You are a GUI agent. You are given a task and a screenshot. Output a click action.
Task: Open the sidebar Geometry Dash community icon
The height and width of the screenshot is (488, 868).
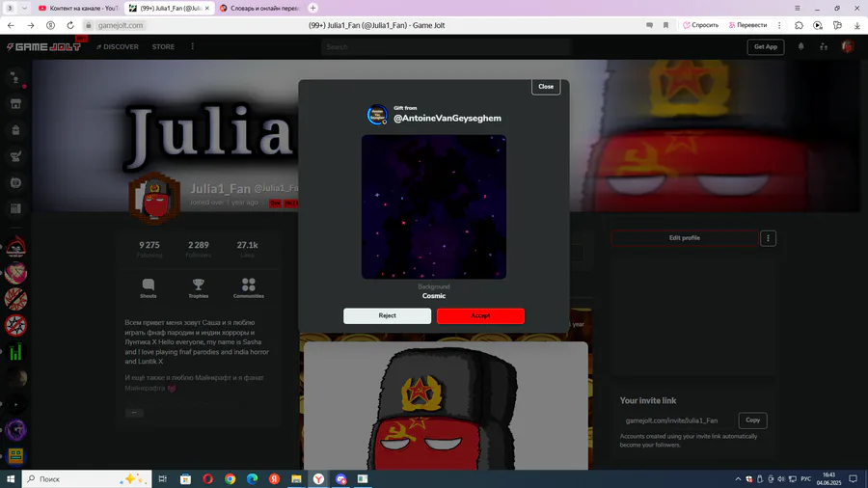[x=16, y=456]
